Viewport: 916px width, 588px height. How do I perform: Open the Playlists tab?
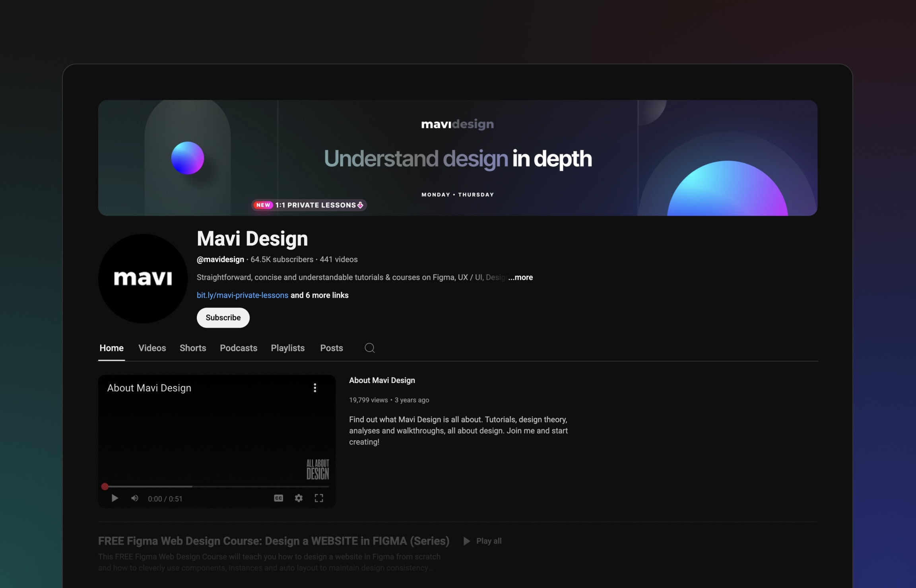tap(287, 348)
